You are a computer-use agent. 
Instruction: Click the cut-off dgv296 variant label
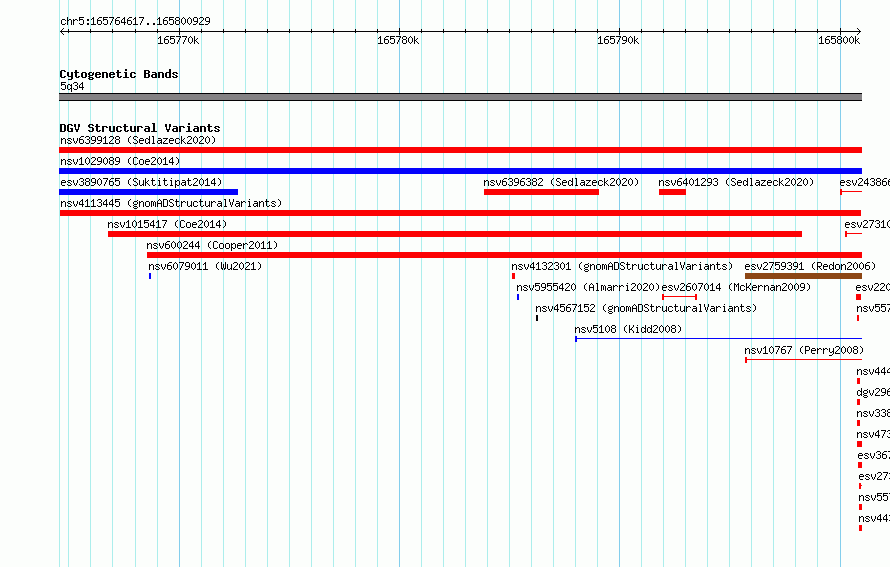[x=873, y=392]
